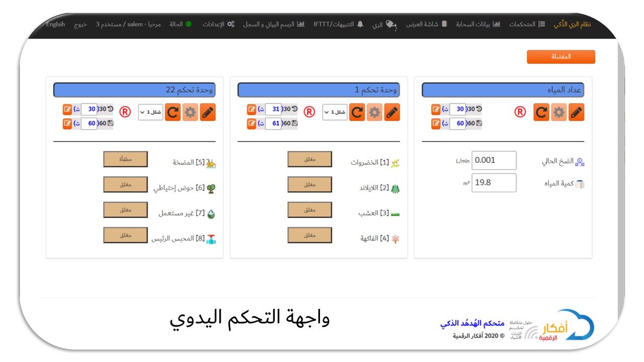Open the الإعدادات settings menu
644x362 pixels.
pos(218,24)
